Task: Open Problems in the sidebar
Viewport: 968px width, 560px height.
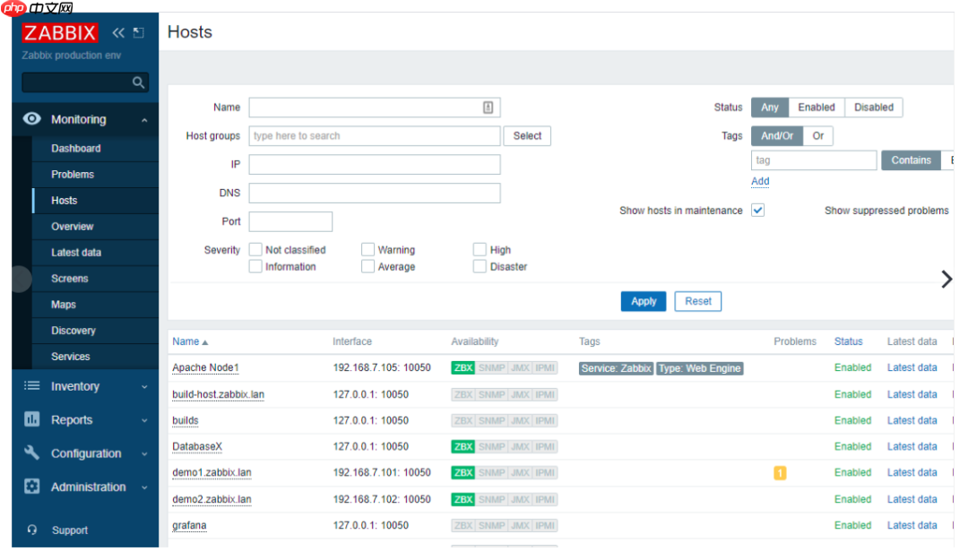Action: click(x=73, y=175)
